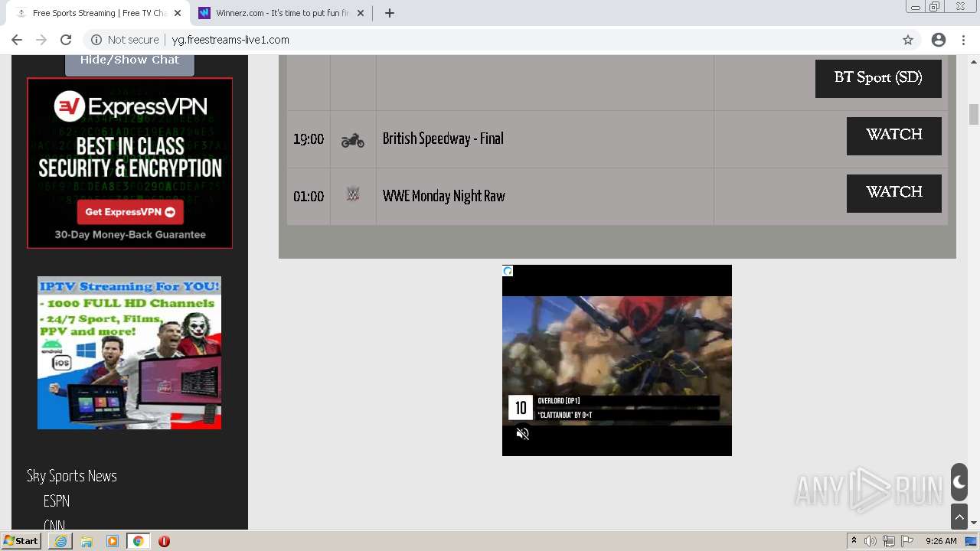The width and height of the screenshot is (980, 551).
Task: Reload the current page
Action: pyautogui.click(x=66, y=40)
